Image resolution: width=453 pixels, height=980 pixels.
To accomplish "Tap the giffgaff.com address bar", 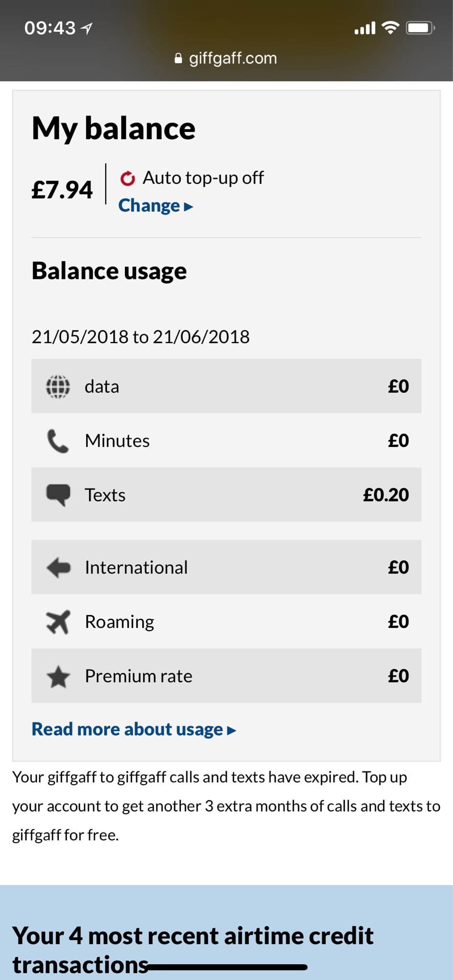I will click(x=226, y=58).
